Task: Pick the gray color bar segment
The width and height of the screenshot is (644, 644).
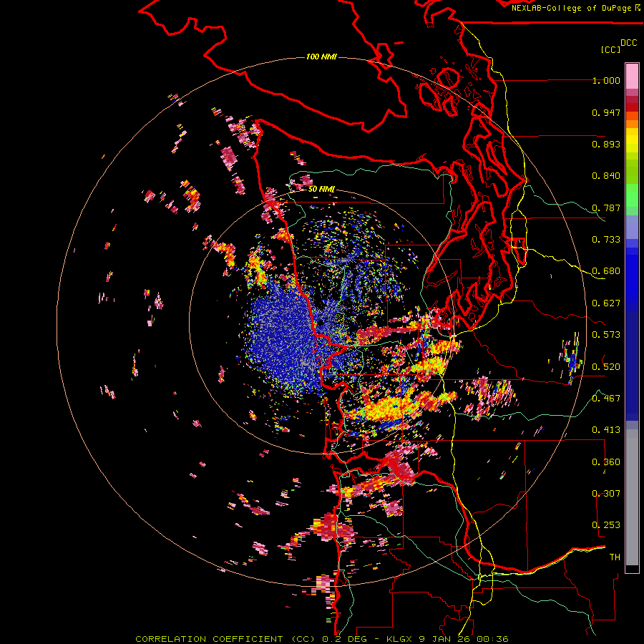Action: click(x=632, y=497)
